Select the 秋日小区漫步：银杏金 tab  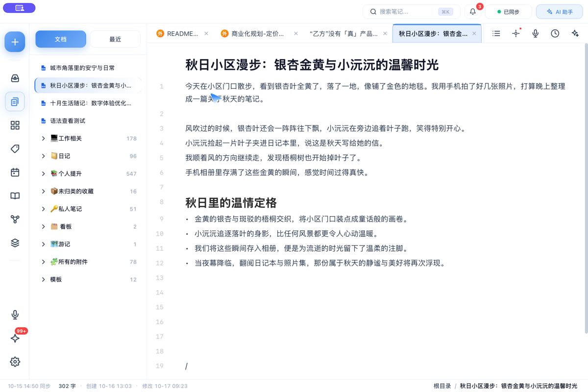[437, 34]
